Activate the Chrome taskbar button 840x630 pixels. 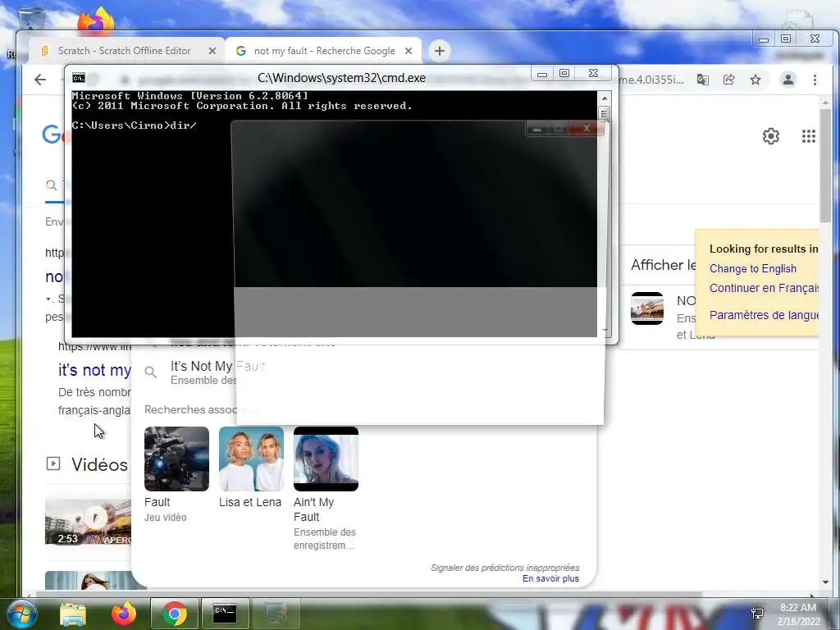pyautogui.click(x=174, y=614)
